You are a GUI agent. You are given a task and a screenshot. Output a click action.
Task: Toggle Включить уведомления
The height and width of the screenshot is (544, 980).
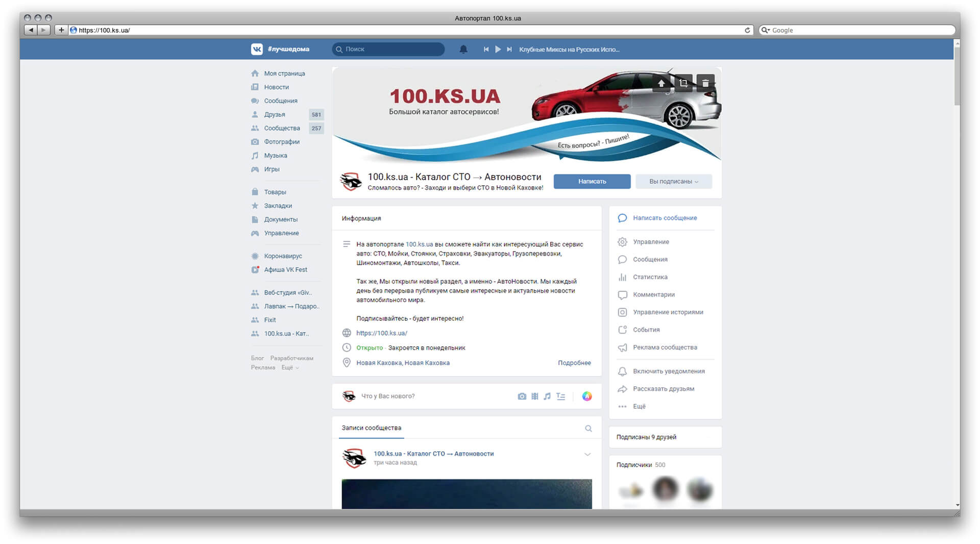pos(669,372)
